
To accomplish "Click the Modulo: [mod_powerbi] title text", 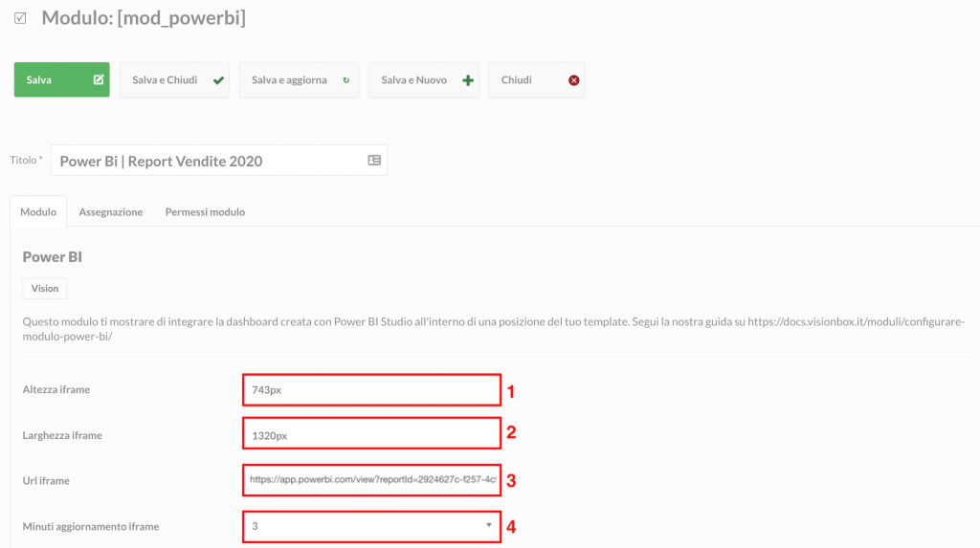I will (x=144, y=18).
